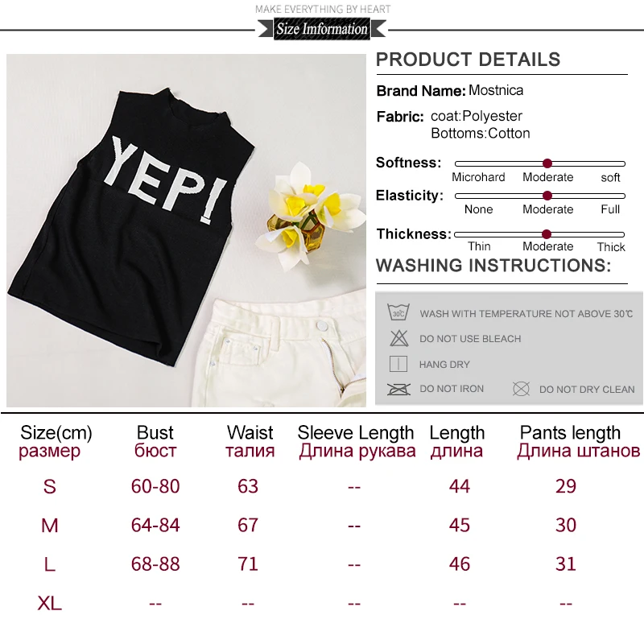
Task: Select the size XL row label
Action: pyautogui.click(x=50, y=603)
